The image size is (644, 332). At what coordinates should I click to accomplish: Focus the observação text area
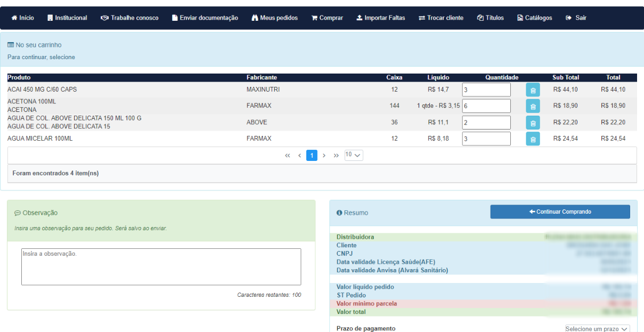161,266
